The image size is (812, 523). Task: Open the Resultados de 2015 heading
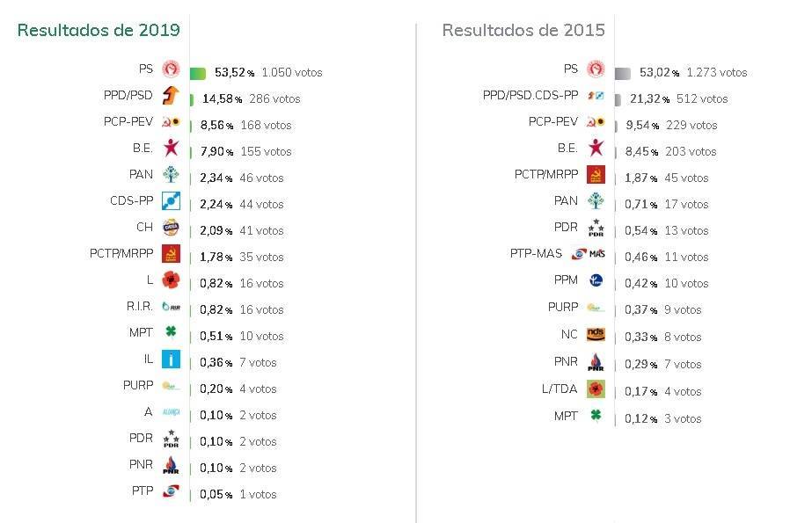click(x=523, y=30)
